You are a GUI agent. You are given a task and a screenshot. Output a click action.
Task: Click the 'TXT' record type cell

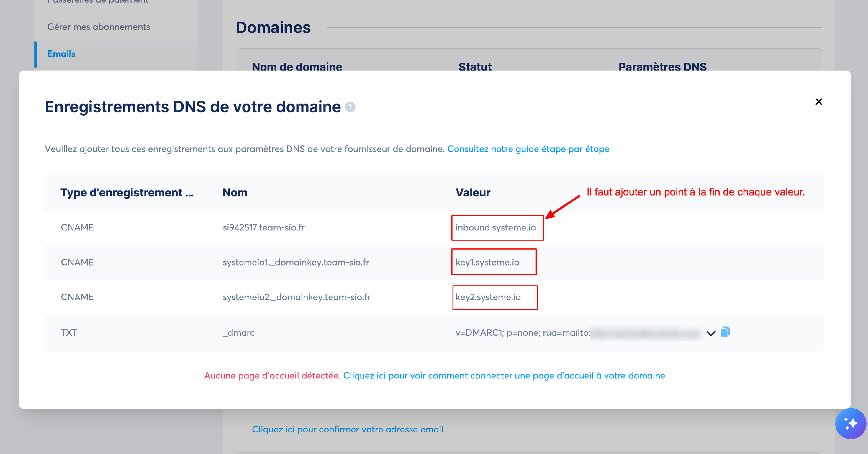(x=69, y=333)
